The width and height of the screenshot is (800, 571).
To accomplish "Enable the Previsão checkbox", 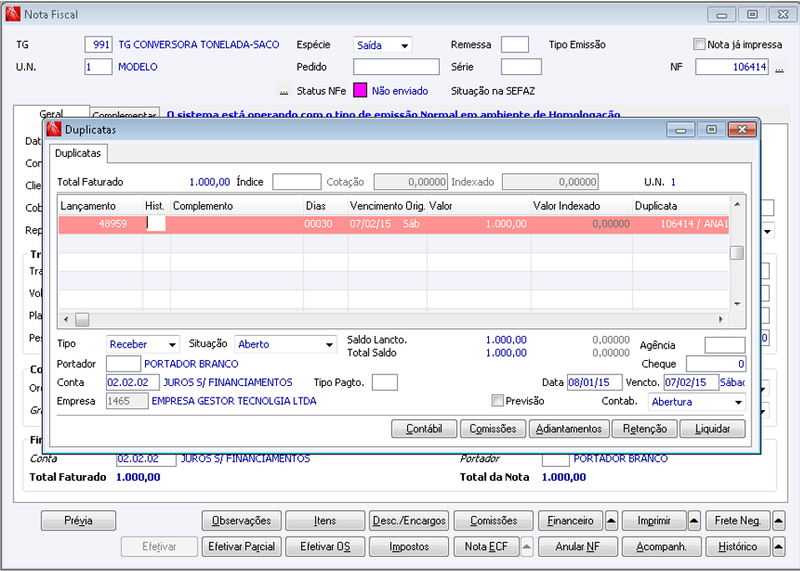I will (497, 401).
